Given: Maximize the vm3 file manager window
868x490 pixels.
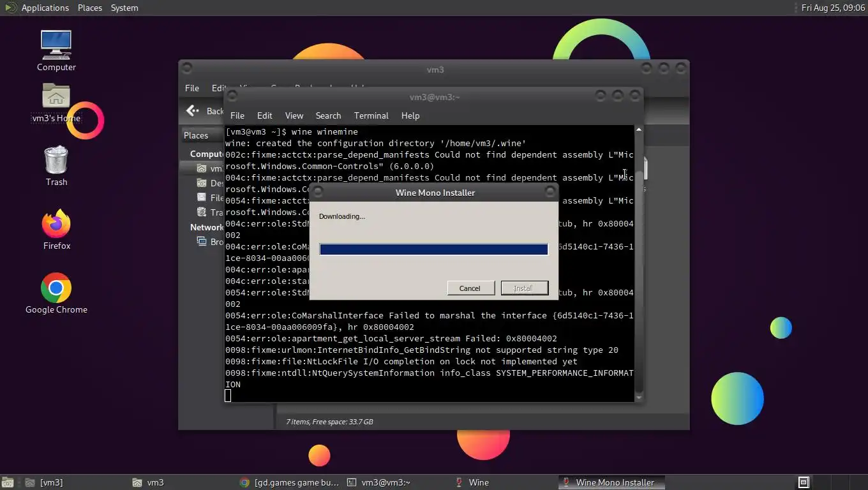Looking at the screenshot, I should pyautogui.click(x=664, y=68).
